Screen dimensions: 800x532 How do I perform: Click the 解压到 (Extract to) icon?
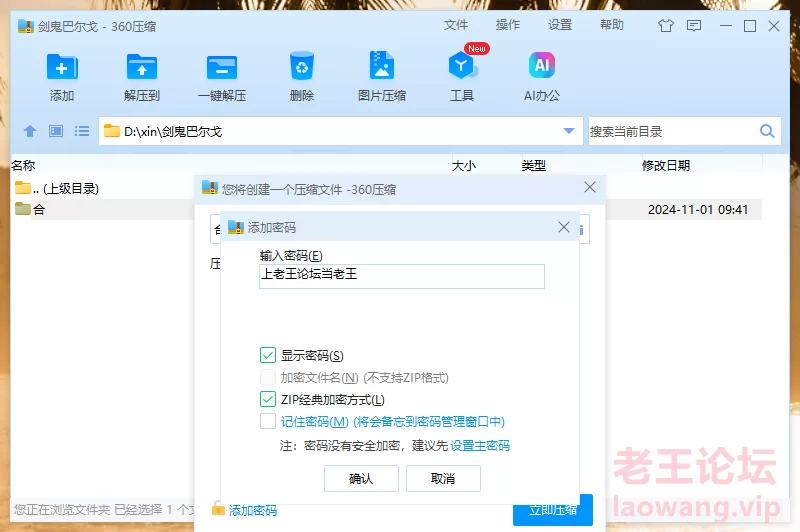tap(142, 68)
